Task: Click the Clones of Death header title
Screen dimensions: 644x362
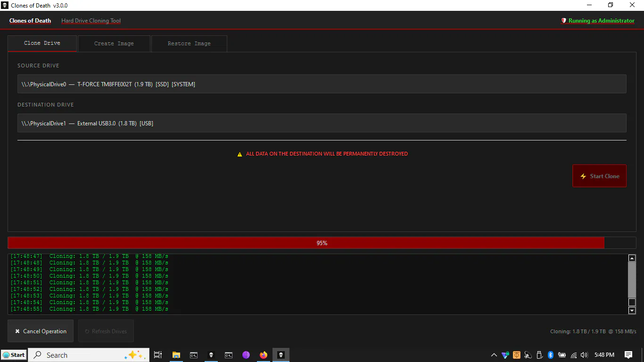Action: coord(30,21)
